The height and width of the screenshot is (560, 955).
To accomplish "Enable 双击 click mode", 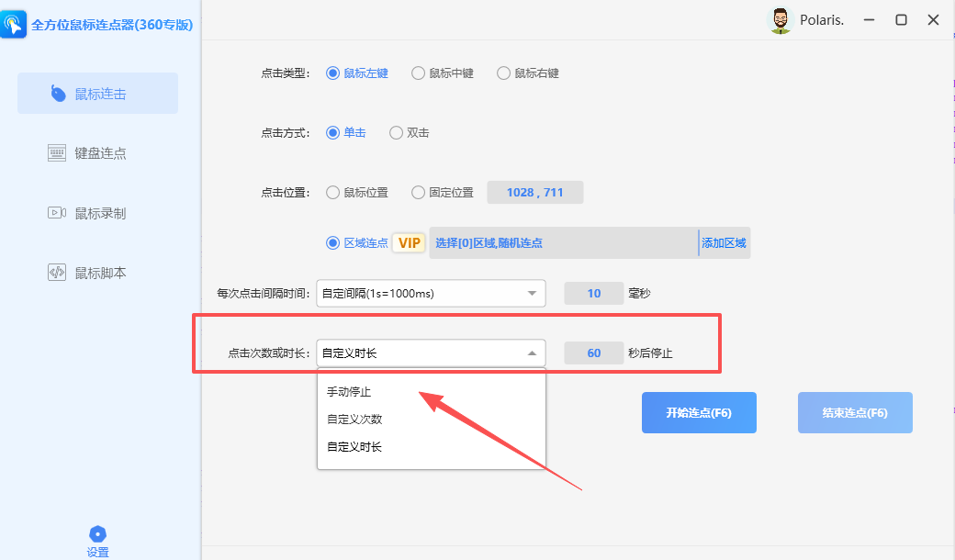I will (410, 132).
